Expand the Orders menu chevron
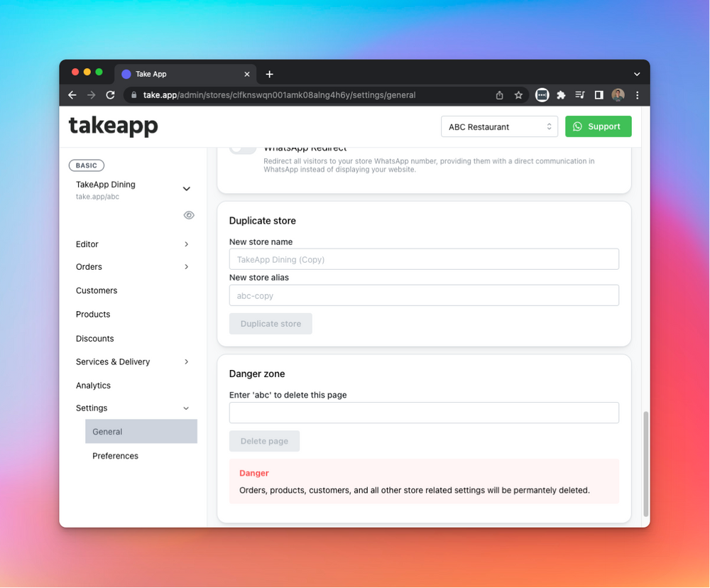Viewport: 710px width, 588px height. 186,267
